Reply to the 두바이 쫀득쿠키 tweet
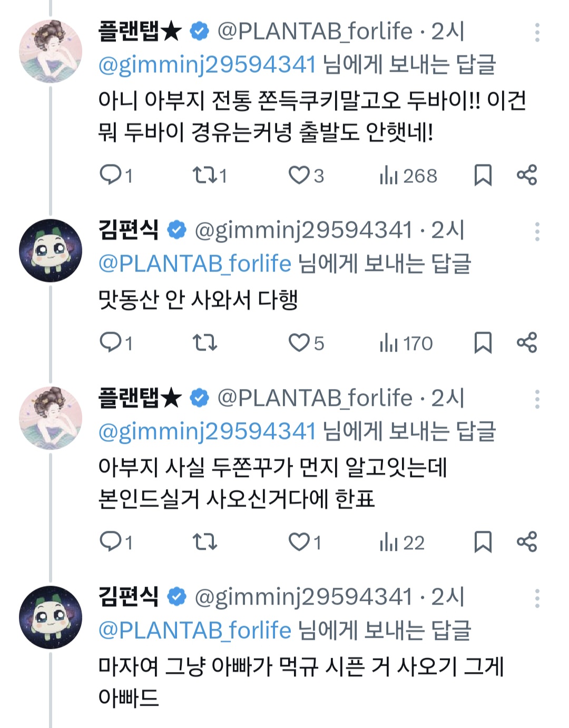Screen dimensions: 569x728 pyautogui.click(x=111, y=174)
